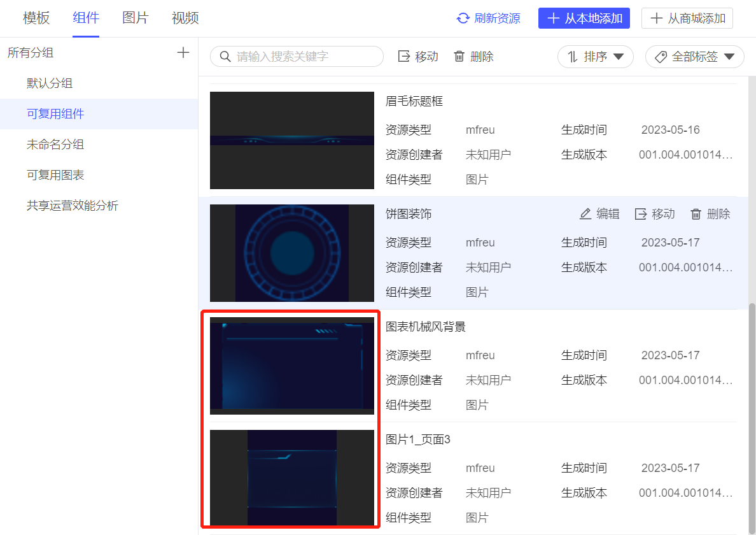This screenshot has width=756, height=535.
Task: Select the 可复用图表 group
Action: tap(55, 175)
